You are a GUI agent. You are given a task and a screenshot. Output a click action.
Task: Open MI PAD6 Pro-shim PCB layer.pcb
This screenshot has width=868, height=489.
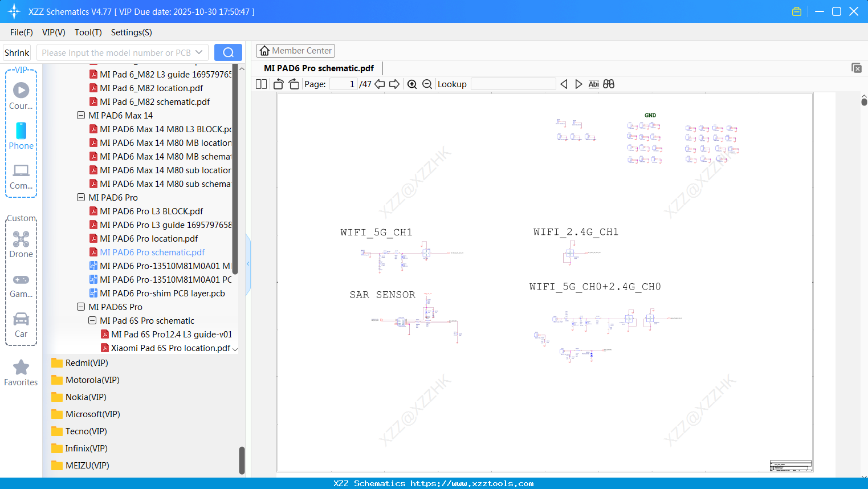tap(162, 294)
